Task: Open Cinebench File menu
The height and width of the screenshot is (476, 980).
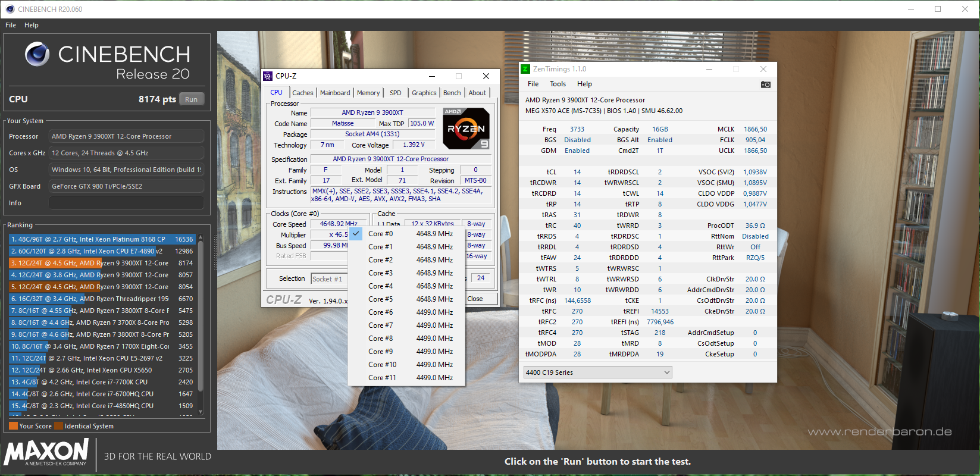Action: [11, 25]
